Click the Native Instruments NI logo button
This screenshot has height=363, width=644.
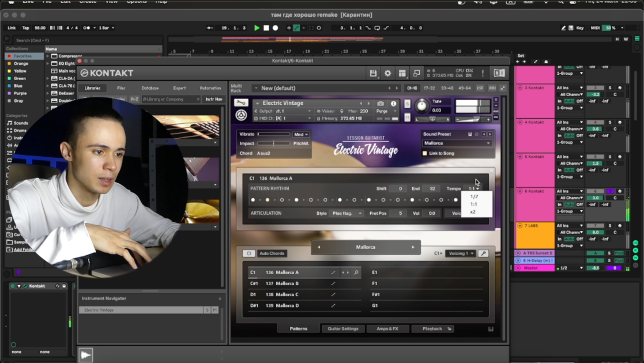[499, 73]
